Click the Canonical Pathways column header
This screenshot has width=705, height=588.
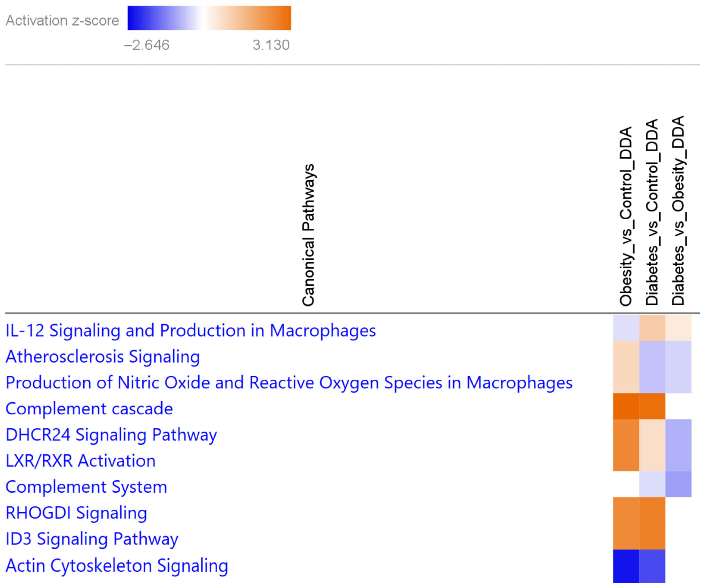(x=308, y=235)
